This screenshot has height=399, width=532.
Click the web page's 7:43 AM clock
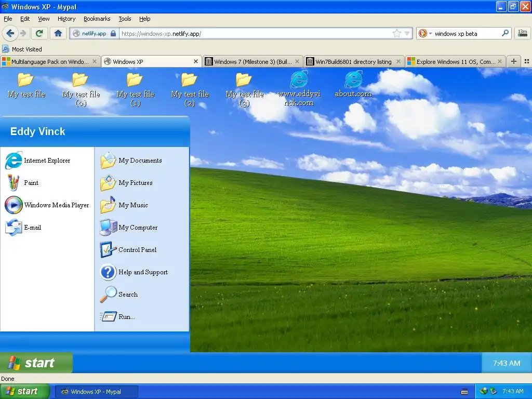click(x=506, y=363)
